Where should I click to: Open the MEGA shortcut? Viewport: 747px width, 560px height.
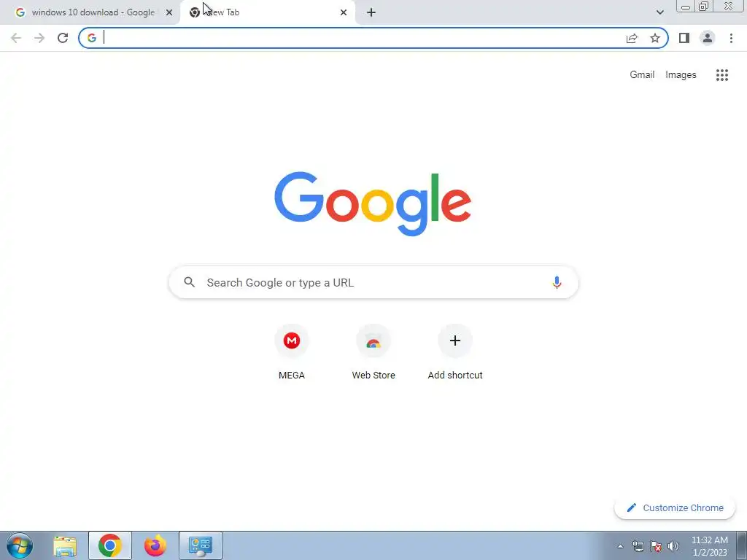click(x=292, y=353)
